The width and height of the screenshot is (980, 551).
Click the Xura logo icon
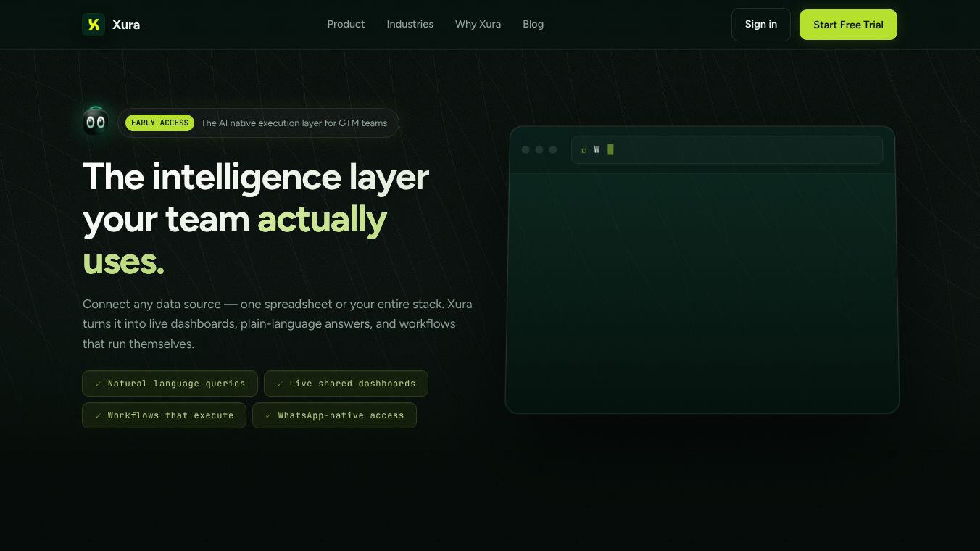[94, 25]
